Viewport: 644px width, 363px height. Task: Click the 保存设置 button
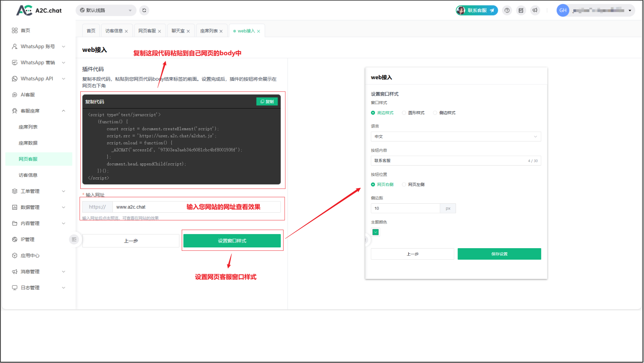[x=499, y=254]
